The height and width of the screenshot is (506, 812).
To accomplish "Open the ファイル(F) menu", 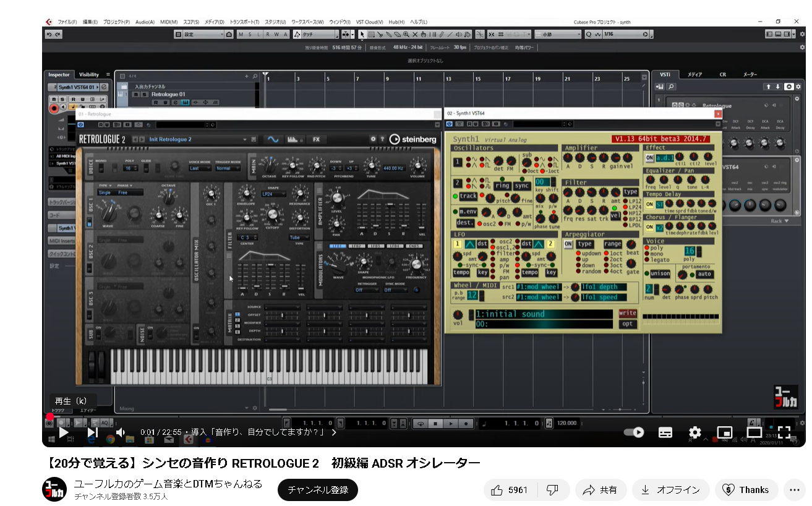I will [x=67, y=22].
